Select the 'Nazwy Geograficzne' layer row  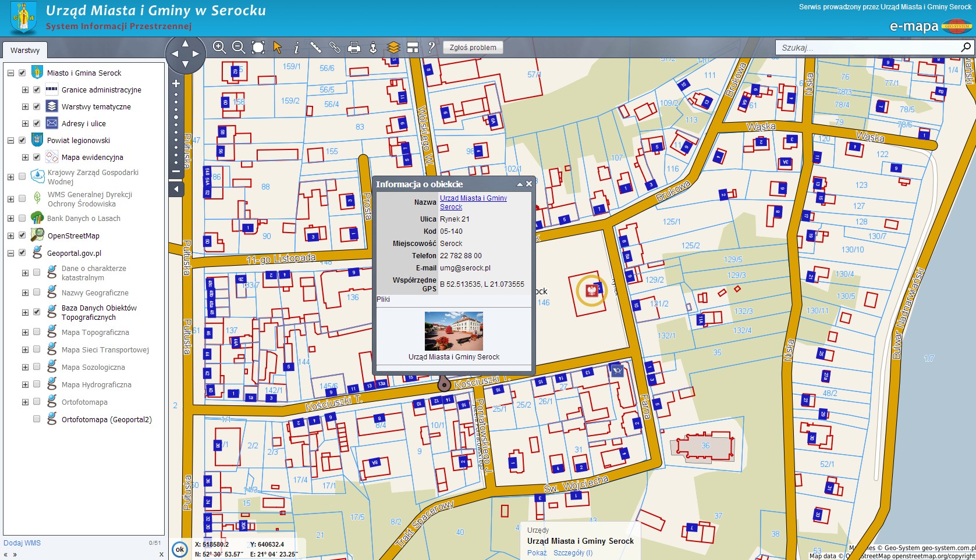tap(95, 293)
